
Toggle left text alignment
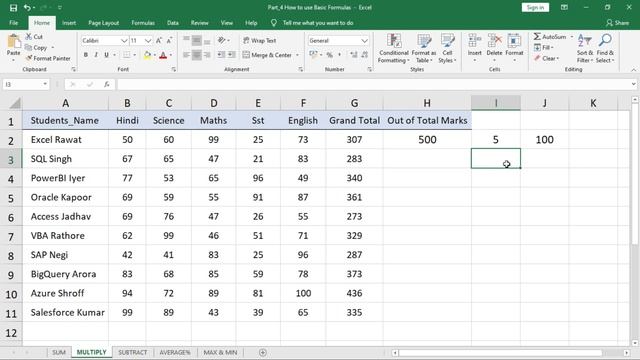point(187,55)
